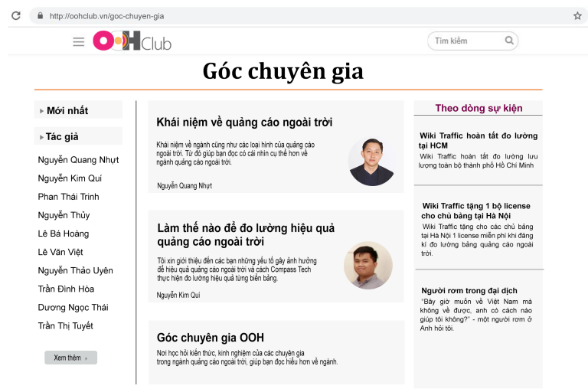Select author Nguyễn Quang Nhựt in sidebar
Viewport: 588px width, 392px height.
pos(78,160)
